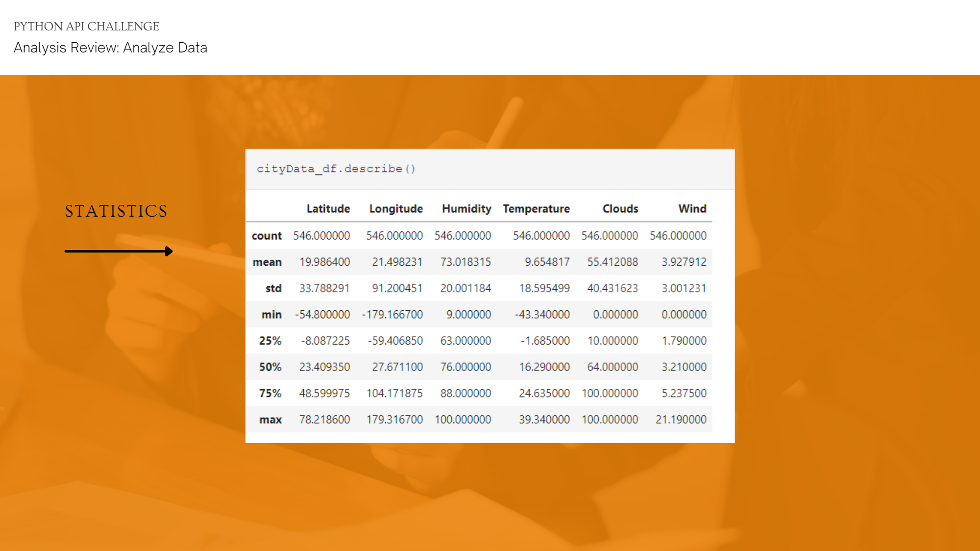Screen dimensions: 980x551
Task: Click the std row label
Action: click(x=273, y=288)
